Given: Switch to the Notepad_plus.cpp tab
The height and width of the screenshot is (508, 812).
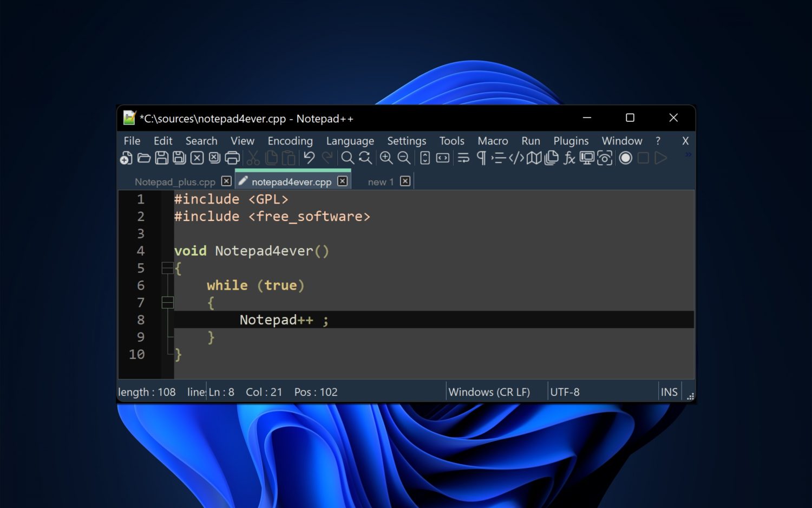Looking at the screenshot, I should point(175,181).
